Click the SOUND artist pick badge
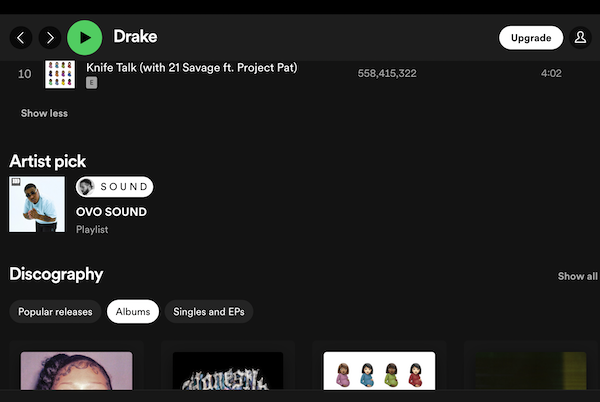The image size is (600, 402). [115, 187]
